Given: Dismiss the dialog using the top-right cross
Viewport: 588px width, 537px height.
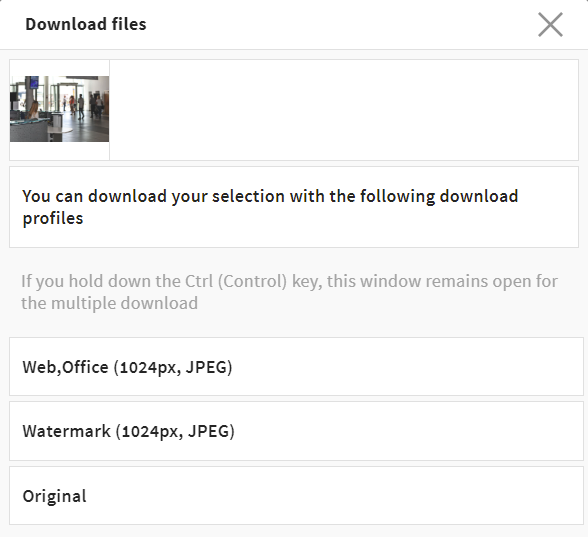Looking at the screenshot, I should tap(550, 24).
